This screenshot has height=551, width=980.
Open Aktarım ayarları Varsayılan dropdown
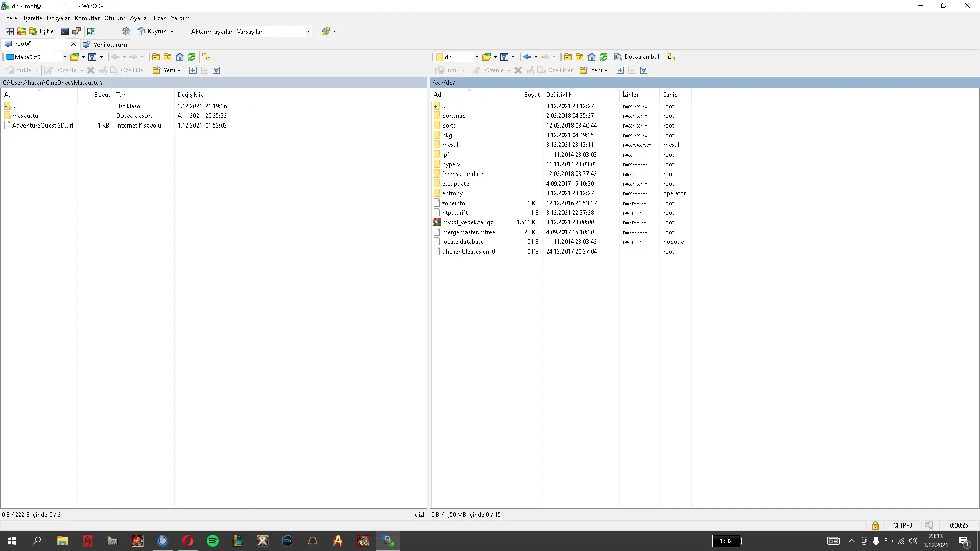coord(308,31)
